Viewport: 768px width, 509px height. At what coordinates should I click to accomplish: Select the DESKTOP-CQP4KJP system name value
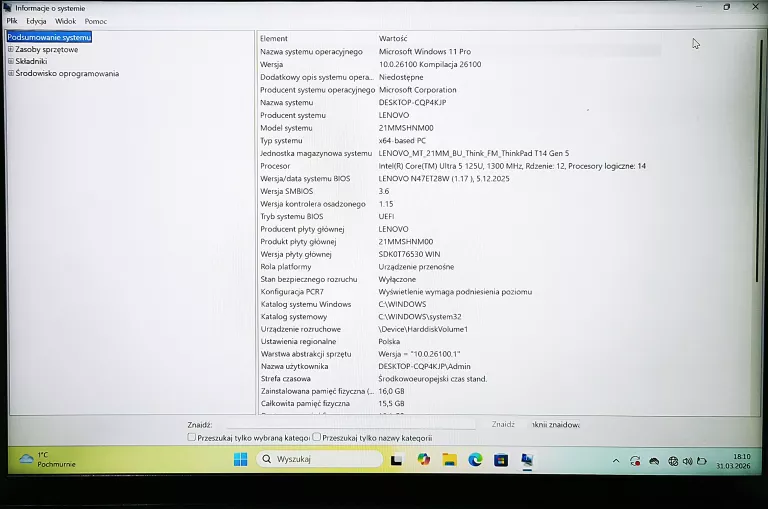412,102
